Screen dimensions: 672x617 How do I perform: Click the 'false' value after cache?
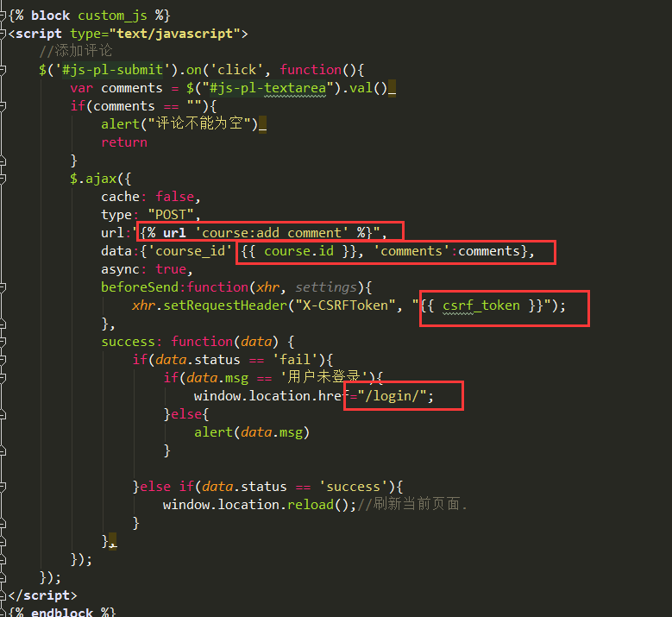[174, 197]
